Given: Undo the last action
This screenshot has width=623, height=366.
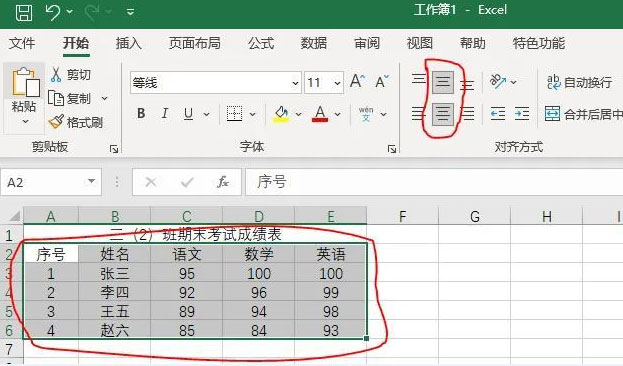Looking at the screenshot, I should [53, 12].
